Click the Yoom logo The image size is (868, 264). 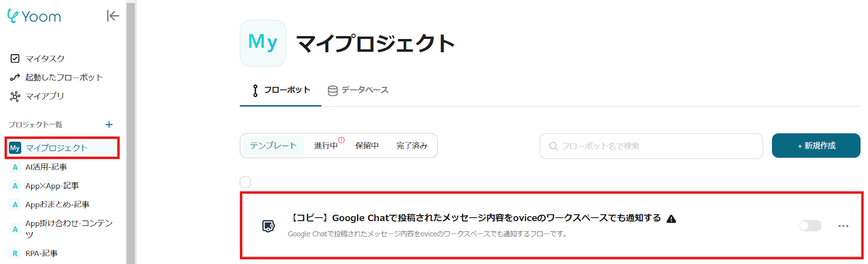click(x=34, y=16)
